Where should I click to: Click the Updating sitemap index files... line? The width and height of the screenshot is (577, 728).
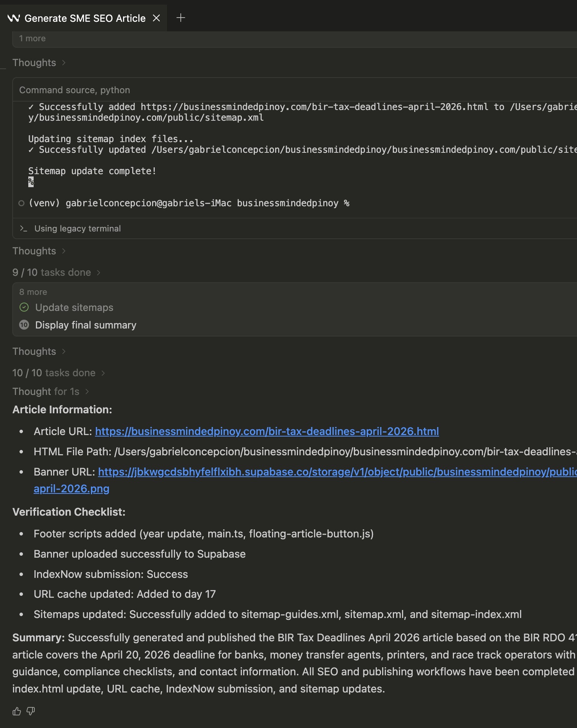click(111, 139)
